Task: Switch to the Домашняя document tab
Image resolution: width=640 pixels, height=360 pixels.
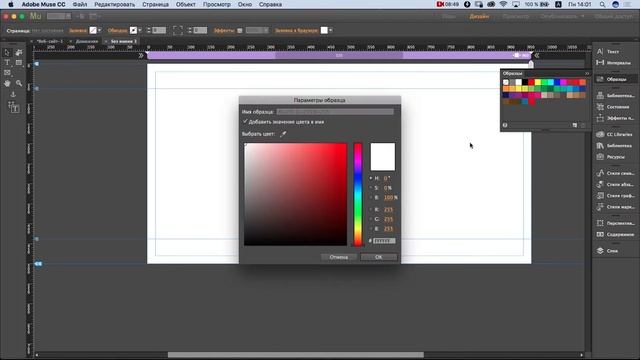Action: (x=87, y=41)
